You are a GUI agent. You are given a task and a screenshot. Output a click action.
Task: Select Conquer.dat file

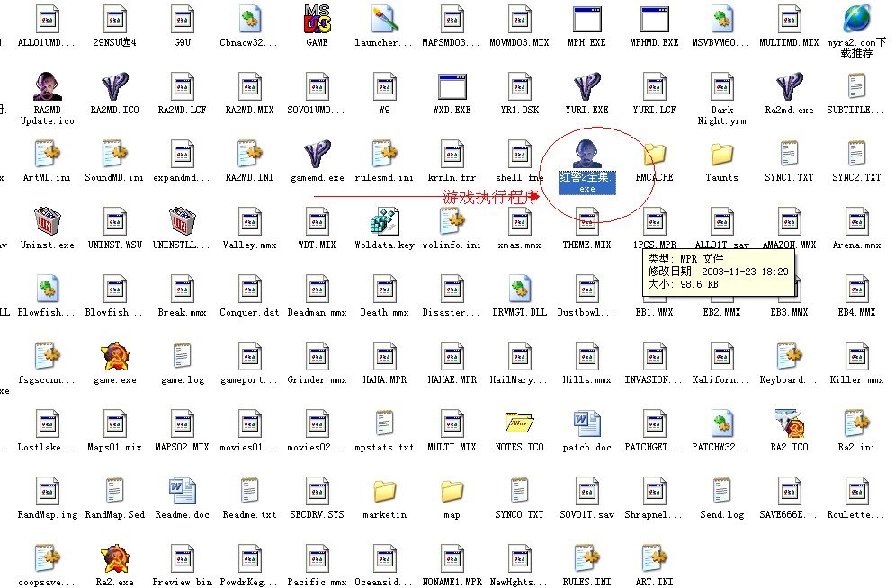tap(249, 289)
